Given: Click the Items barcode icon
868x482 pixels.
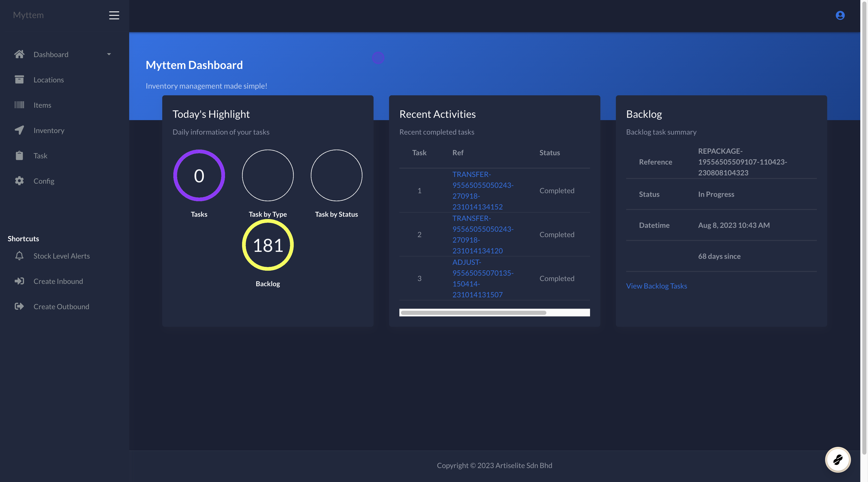Looking at the screenshot, I should pos(19,105).
